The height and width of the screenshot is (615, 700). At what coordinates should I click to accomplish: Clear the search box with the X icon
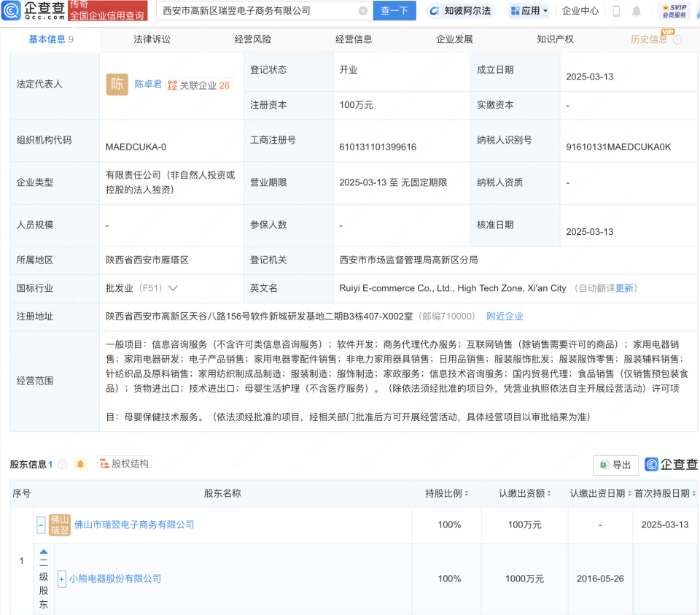(363, 11)
